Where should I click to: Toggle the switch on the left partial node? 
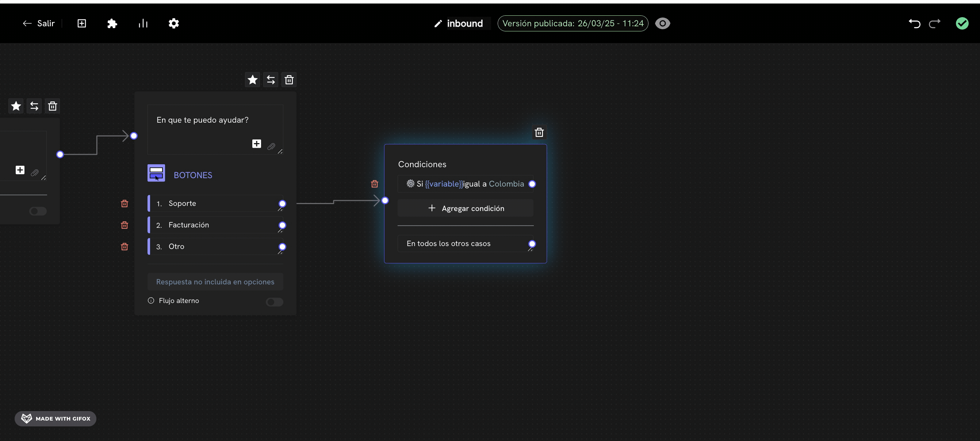(38, 211)
